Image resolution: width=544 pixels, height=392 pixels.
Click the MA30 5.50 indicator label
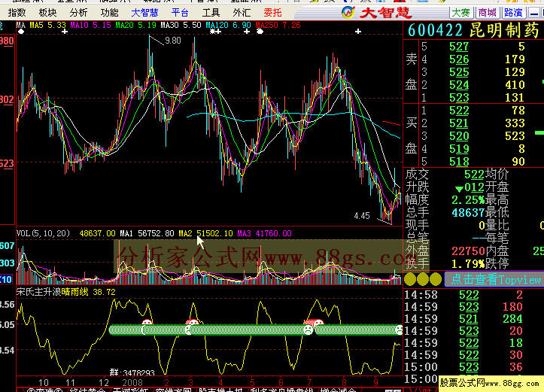181,25
